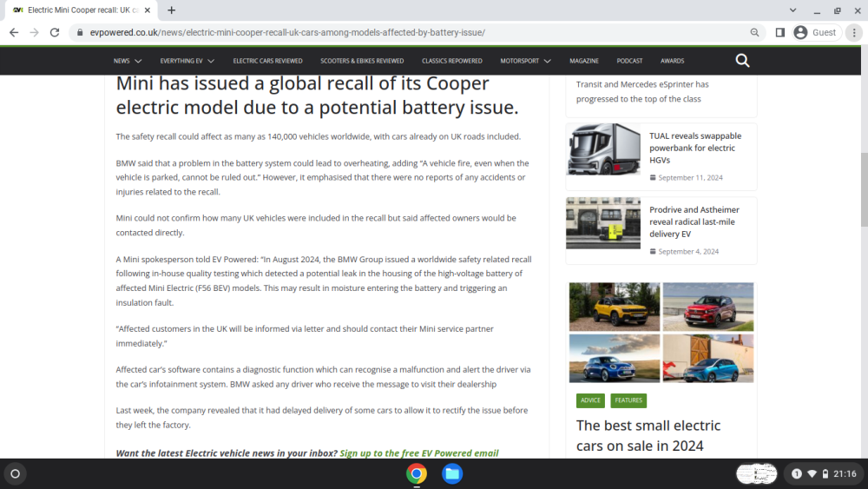Open Electric Cars Reviewed menu item

coord(267,61)
